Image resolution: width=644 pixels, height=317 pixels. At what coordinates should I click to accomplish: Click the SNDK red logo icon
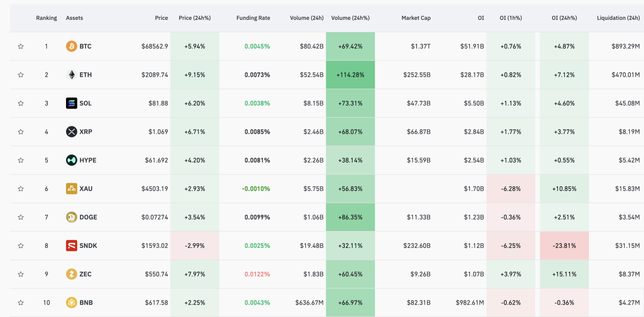pos(71,246)
